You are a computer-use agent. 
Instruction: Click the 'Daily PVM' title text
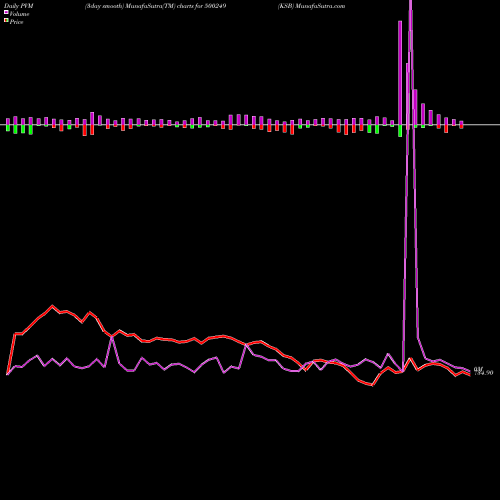(19, 6)
